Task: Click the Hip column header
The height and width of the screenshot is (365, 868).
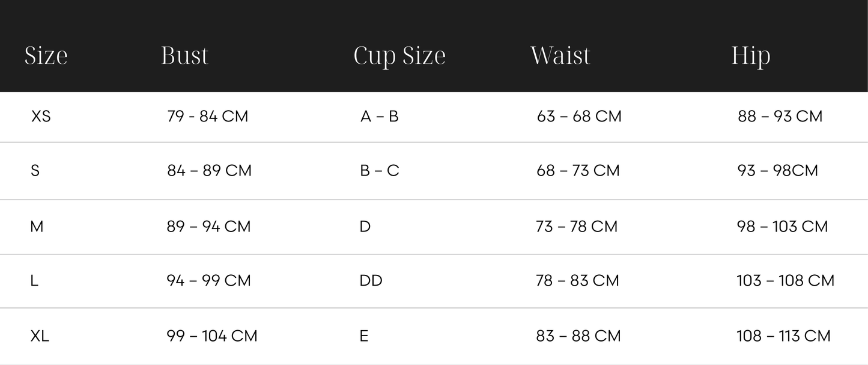Action: point(750,56)
